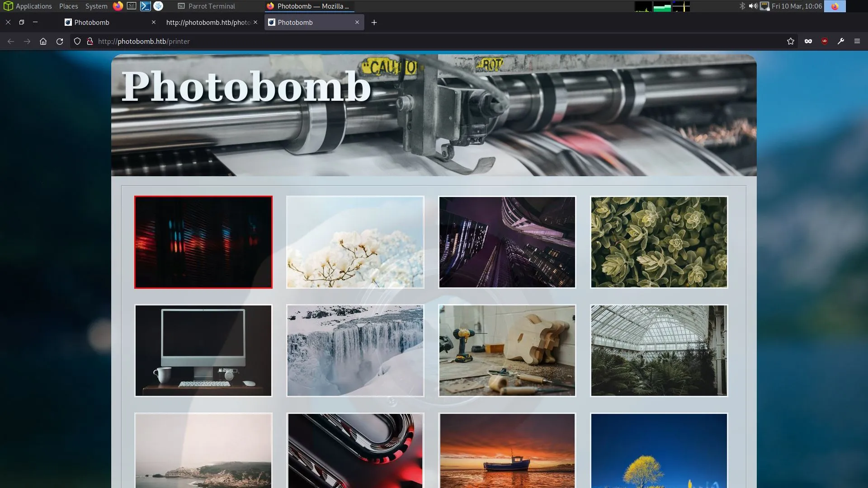Select the yellow tree blue sky photo
Image resolution: width=868 pixels, height=488 pixels.
[x=659, y=450]
